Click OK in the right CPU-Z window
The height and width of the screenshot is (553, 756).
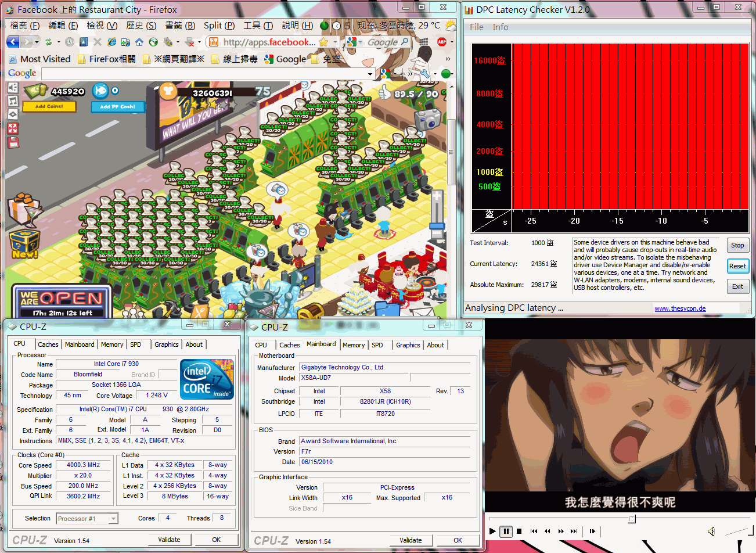458,540
